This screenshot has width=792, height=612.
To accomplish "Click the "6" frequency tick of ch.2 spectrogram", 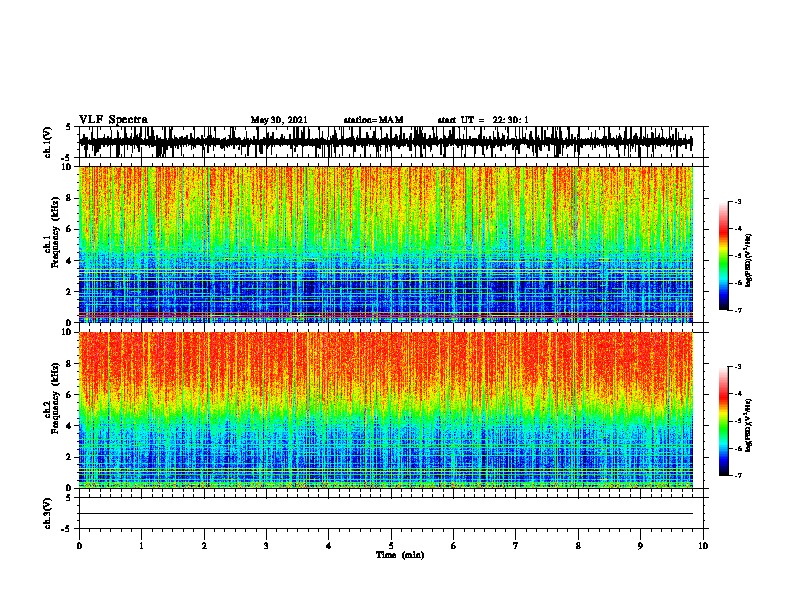I will (70, 394).
